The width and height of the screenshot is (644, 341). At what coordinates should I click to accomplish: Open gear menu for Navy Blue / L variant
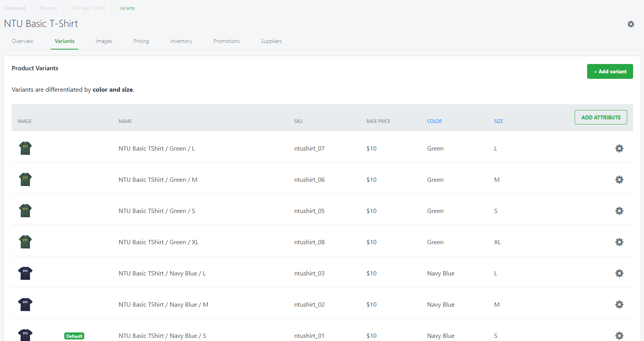[619, 273]
